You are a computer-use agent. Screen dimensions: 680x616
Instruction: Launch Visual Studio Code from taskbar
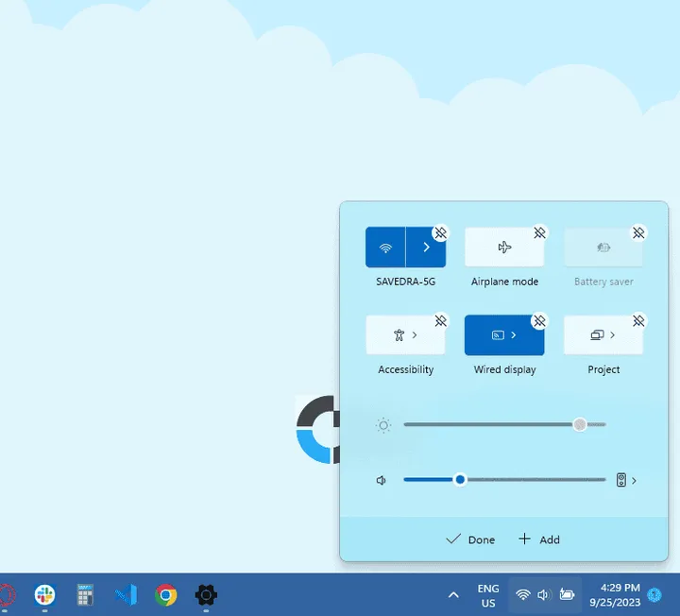click(x=126, y=594)
